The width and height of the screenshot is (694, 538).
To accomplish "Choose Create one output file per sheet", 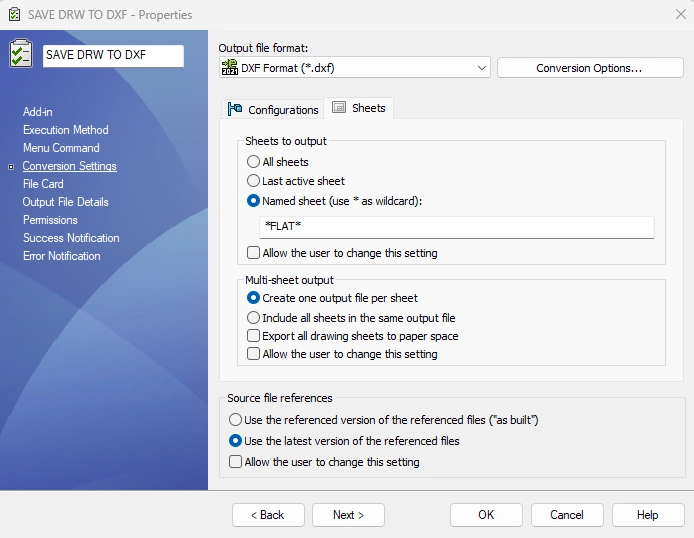I will tap(253, 298).
